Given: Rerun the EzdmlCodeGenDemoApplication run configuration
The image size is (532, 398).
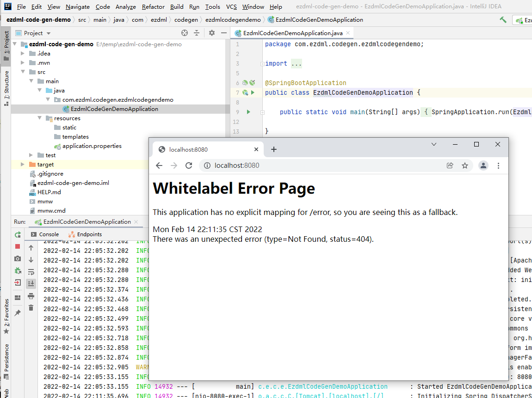Looking at the screenshot, I should pos(18,234).
